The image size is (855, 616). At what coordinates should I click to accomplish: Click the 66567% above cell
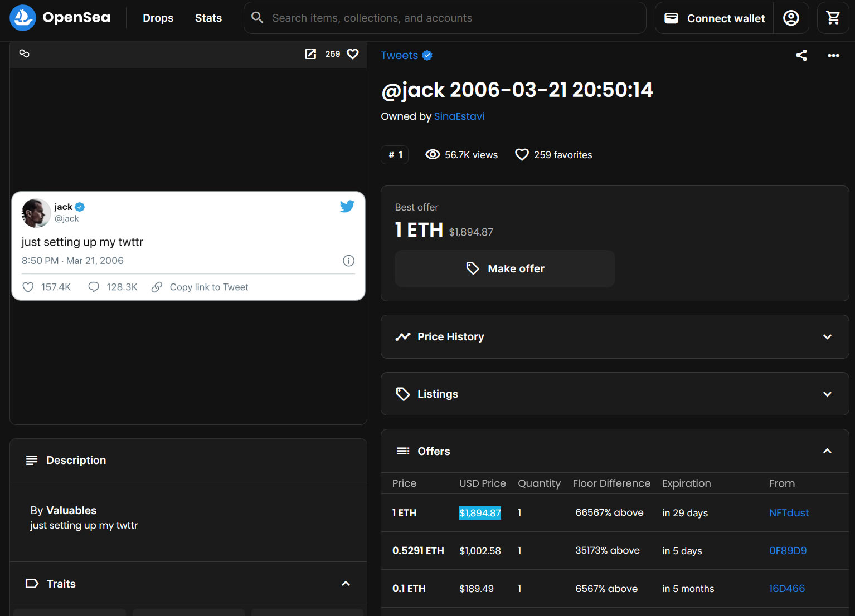(609, 512)
